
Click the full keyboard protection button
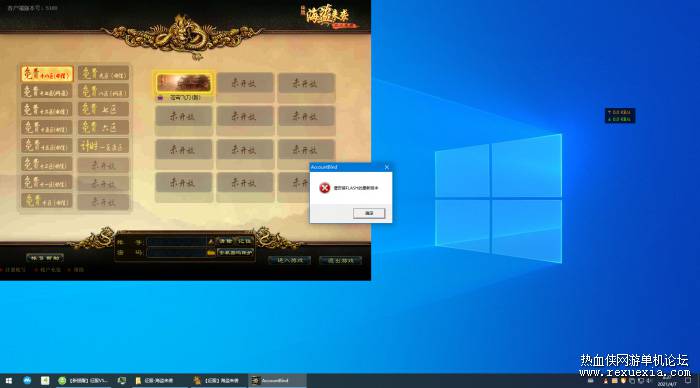(x=235, y=253)
